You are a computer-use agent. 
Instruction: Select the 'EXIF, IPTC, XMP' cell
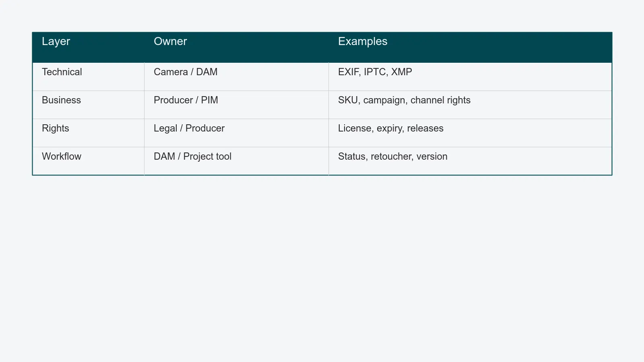(470, 76)
